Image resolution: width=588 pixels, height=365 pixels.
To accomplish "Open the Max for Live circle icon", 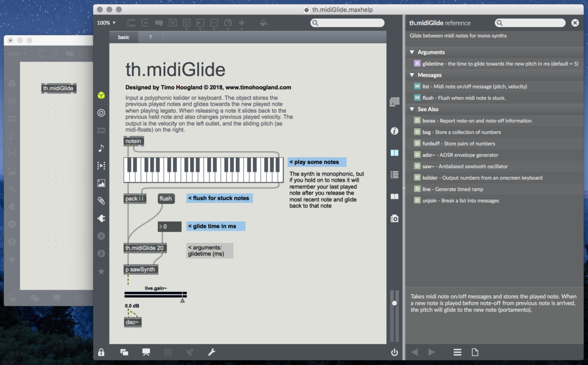I will click(101, 113).
